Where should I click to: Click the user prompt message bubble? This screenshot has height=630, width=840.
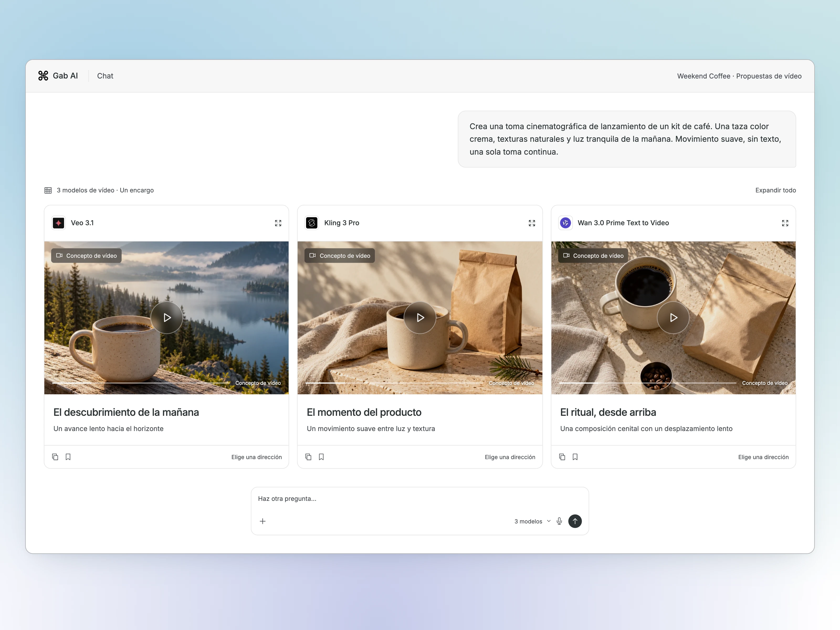click(627, 139)
